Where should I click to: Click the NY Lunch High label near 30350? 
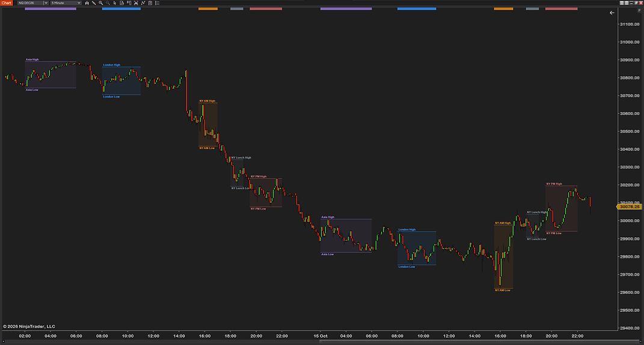tap(241, 158)
